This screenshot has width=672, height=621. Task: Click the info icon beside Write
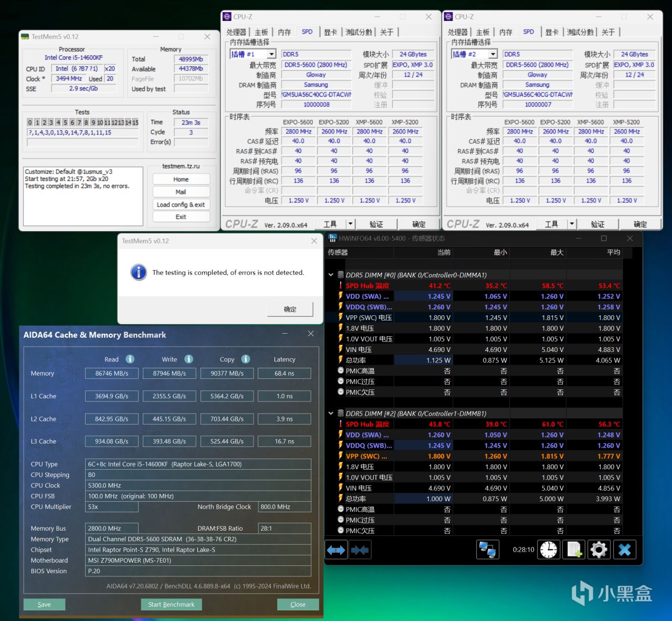188,359
